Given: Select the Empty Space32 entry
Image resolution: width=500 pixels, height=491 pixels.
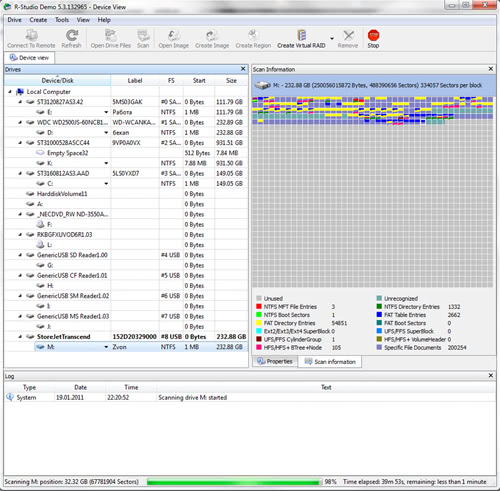Looking at the screenshot, I should pos(67,153).
